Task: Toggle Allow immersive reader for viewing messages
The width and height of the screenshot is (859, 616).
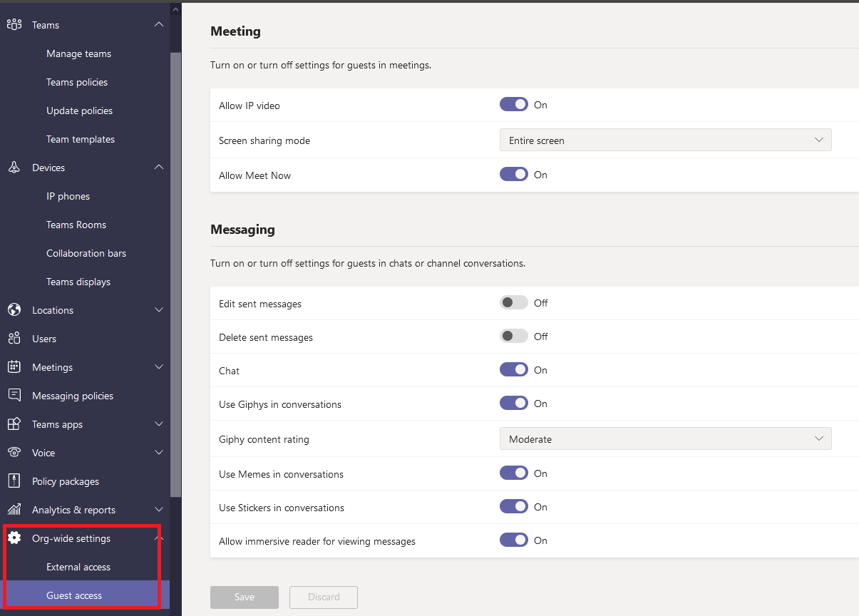Action: [x=514, y=540]
